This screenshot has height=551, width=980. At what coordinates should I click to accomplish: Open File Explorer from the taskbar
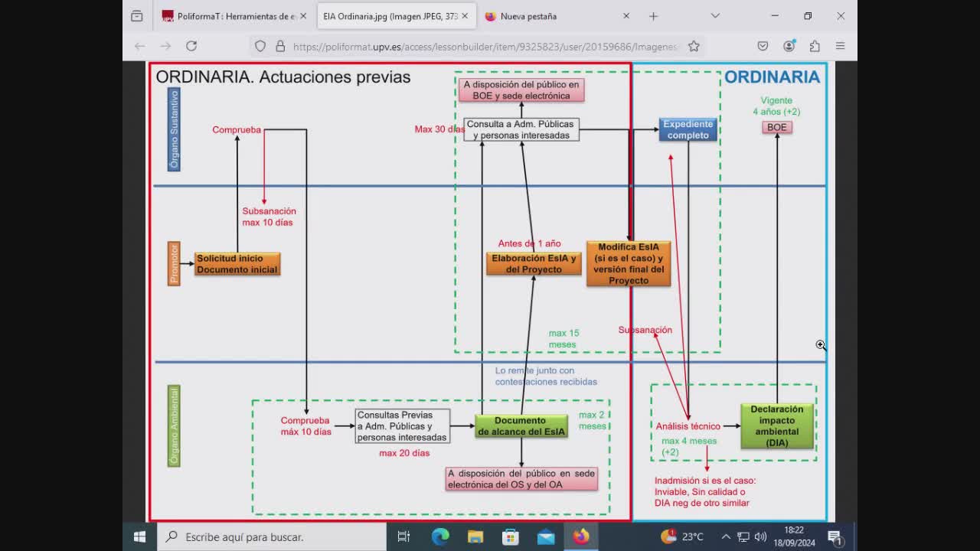pos(475,536)
